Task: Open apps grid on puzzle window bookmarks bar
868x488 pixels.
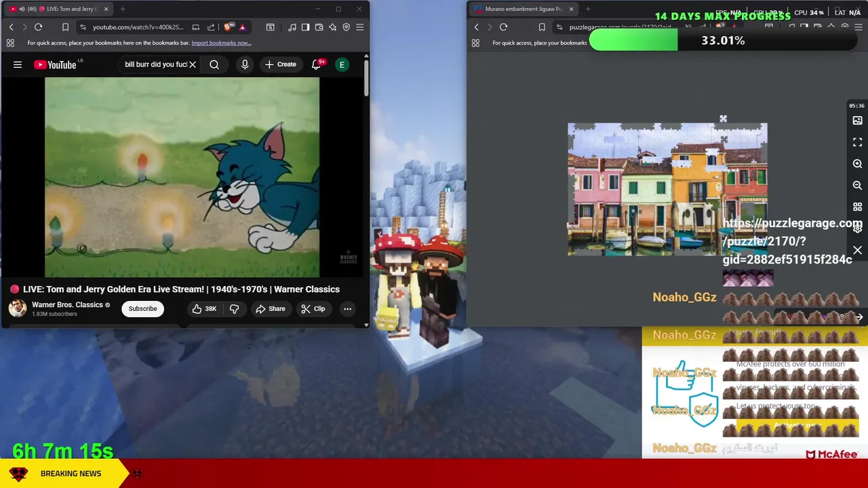Action: (475, 43)
